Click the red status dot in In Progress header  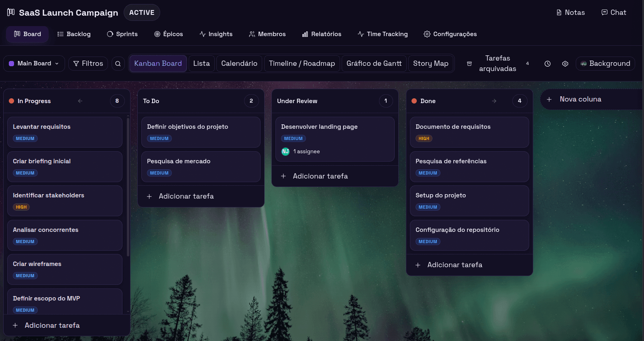click(11, 101)
